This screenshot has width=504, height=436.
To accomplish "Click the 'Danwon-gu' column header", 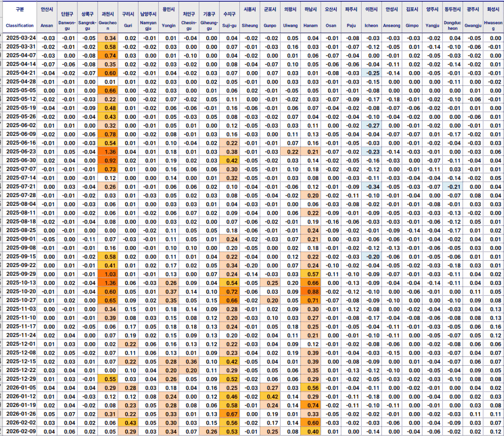I will coord(67,26).
